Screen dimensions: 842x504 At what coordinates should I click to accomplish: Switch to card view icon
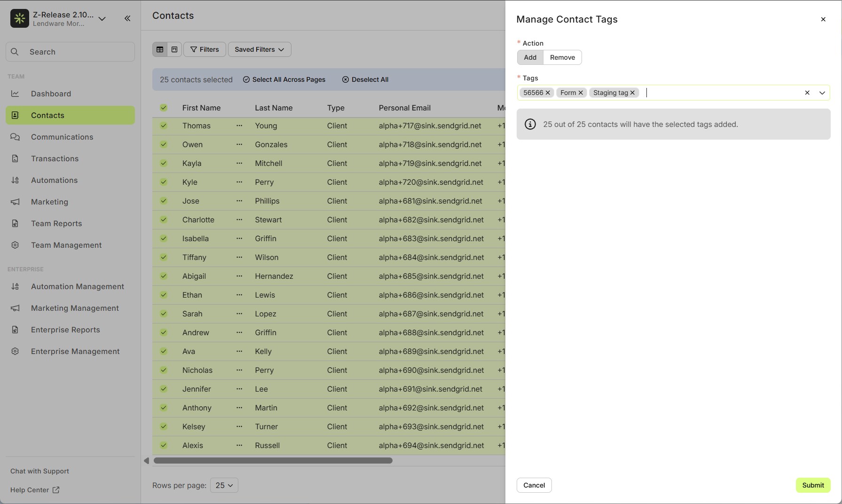point(174,49)
